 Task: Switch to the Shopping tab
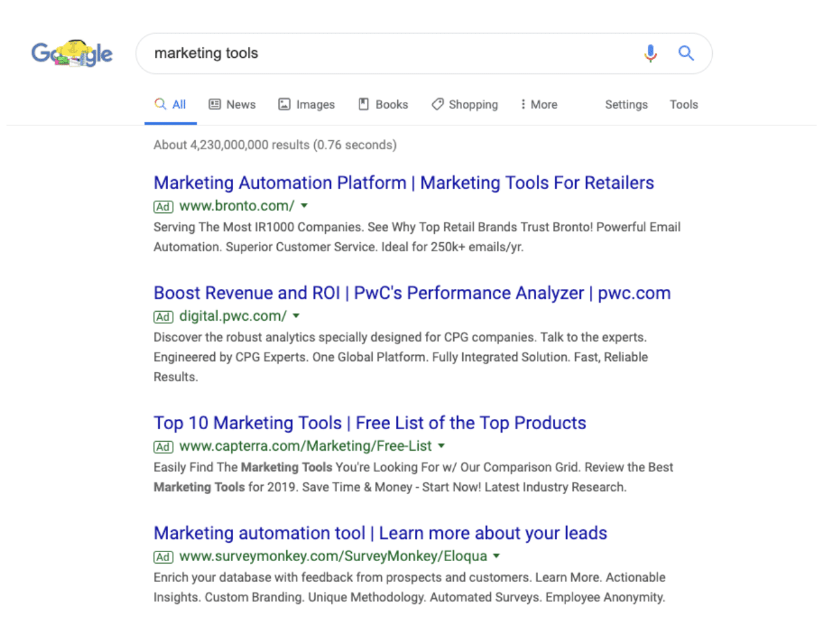[465, 105]
